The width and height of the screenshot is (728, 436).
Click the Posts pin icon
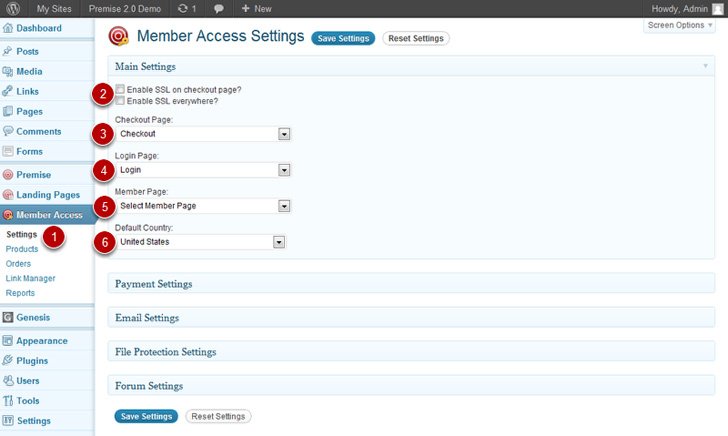pyautogui.click(x=8, y=51)
